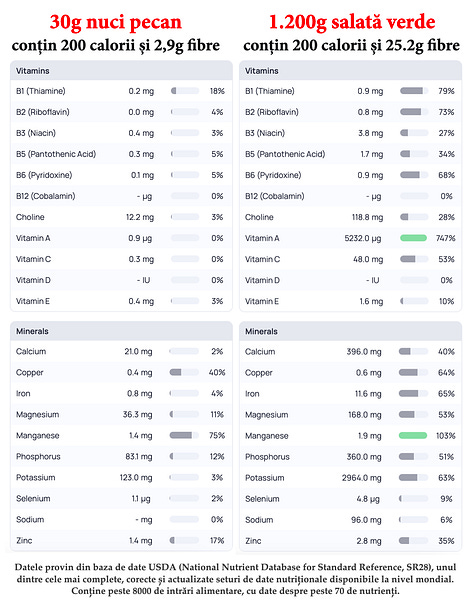Select the salad Iron 65% progress bar
Viewport: 474px width, 604px height.
[413, 394]
